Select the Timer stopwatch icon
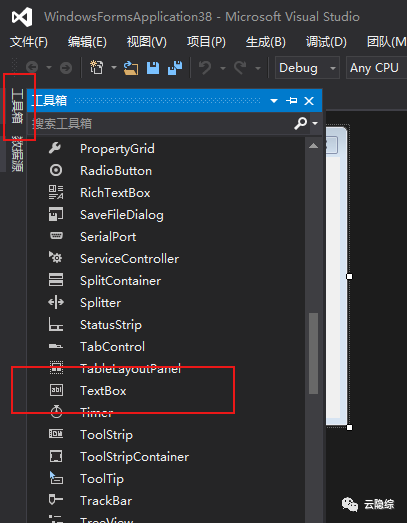The width and height of the screenshot is (407, 523). [x=56, y=412]
